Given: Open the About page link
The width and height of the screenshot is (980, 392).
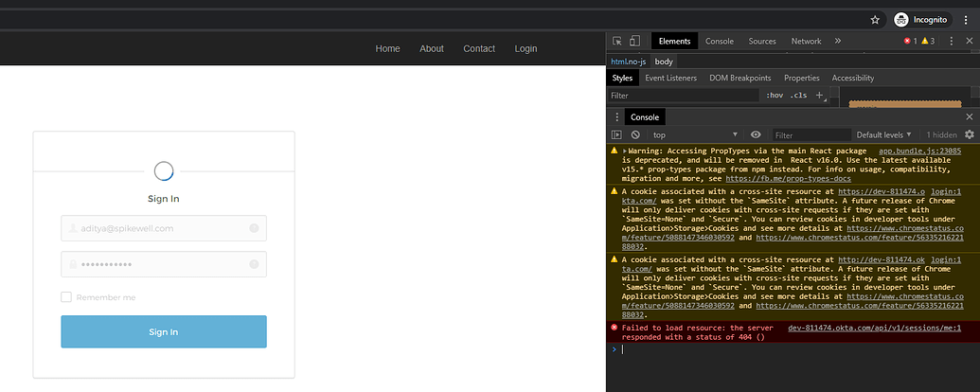Looking at the screenshot, I should click(431, 49).
